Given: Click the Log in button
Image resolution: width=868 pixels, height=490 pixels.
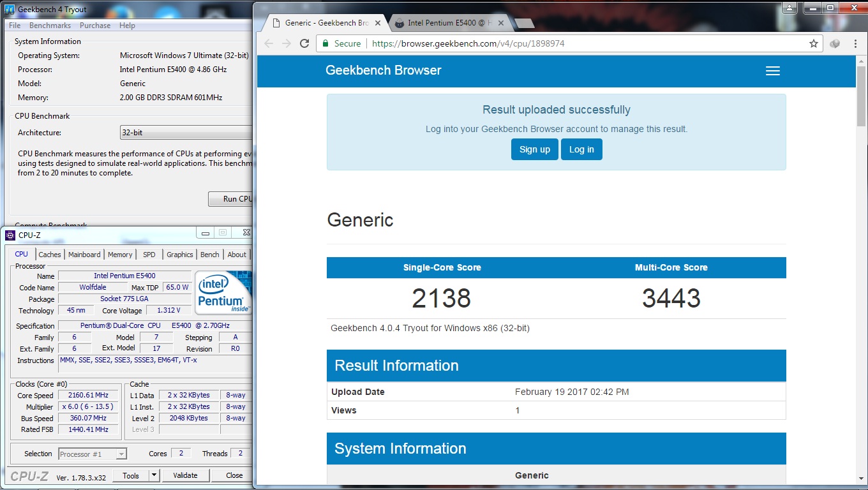Looking at the screenshot, I should (x=581, y=149).
